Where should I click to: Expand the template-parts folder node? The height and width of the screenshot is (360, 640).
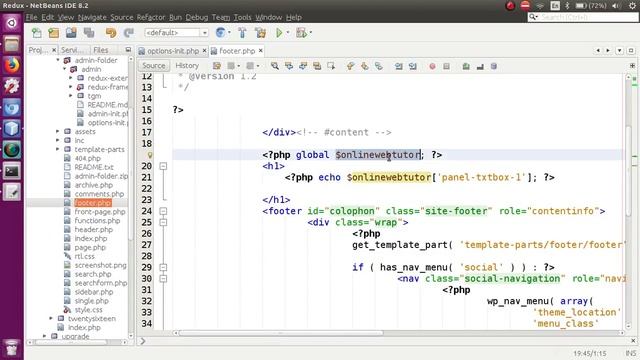[58, 149]
